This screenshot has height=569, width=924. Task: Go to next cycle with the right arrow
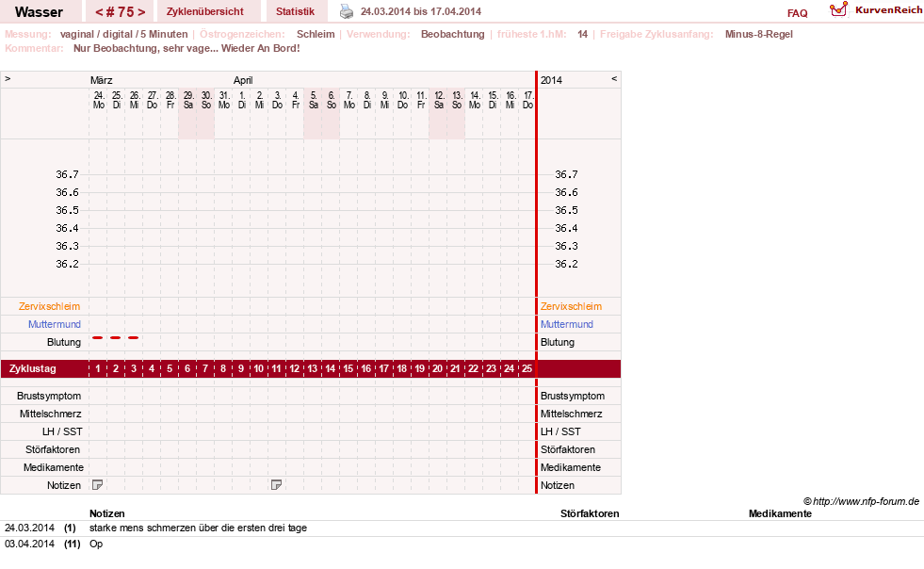click(x=141, y=12)
